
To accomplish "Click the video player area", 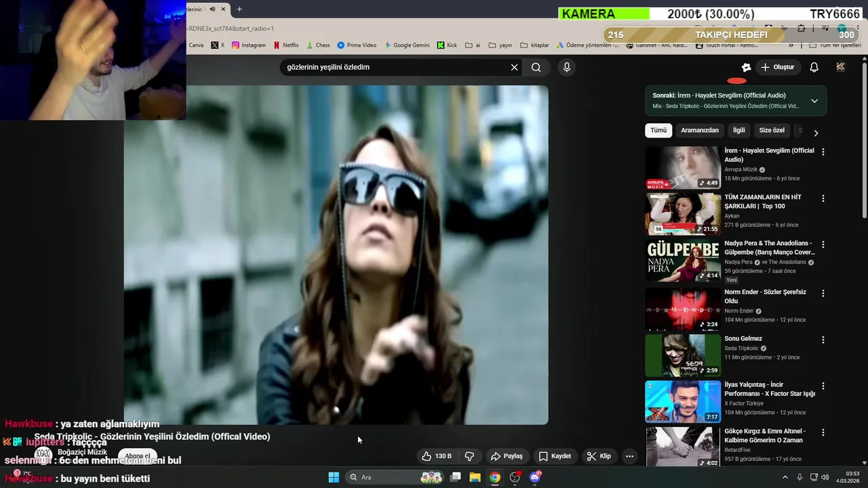I will point(336,254).
